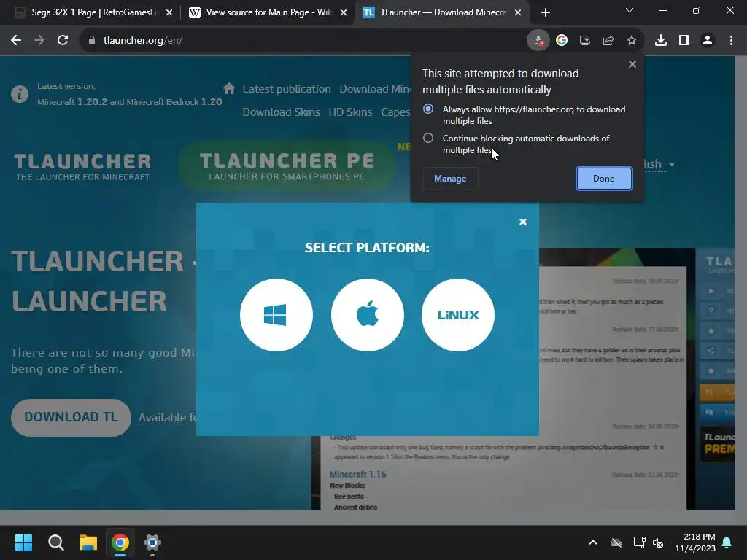Click the install app icon in address bar
This screenshot has width=747, height=560.
pos(584,41)
